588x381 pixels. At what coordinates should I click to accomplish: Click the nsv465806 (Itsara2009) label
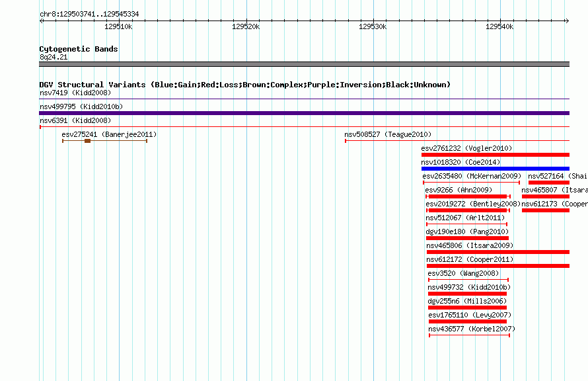[470, 245]
